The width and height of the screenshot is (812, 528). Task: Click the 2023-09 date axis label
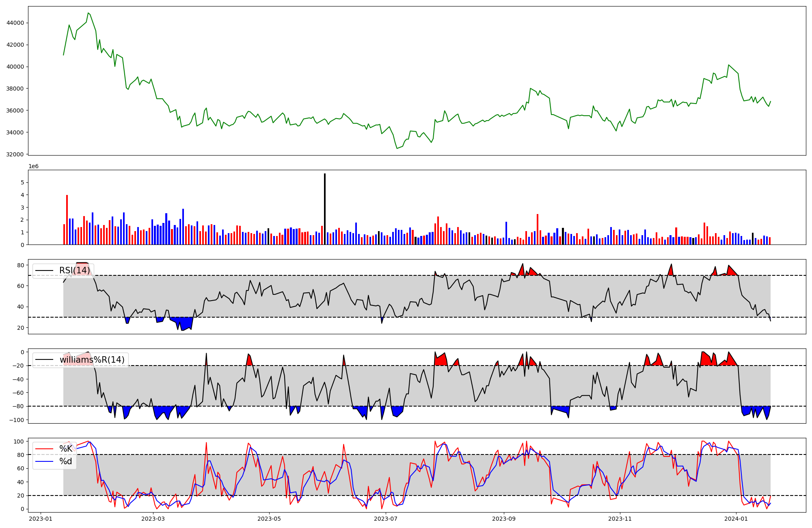tap(504, 518)
